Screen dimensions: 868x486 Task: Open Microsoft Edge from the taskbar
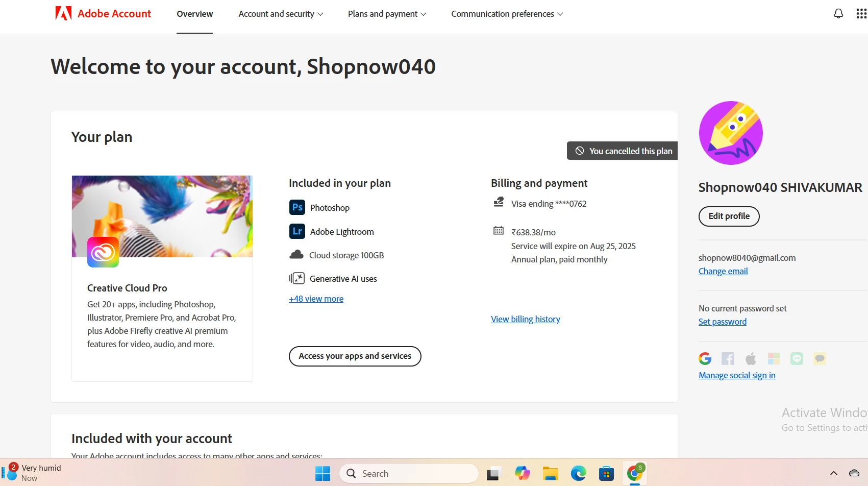[578, 474]
